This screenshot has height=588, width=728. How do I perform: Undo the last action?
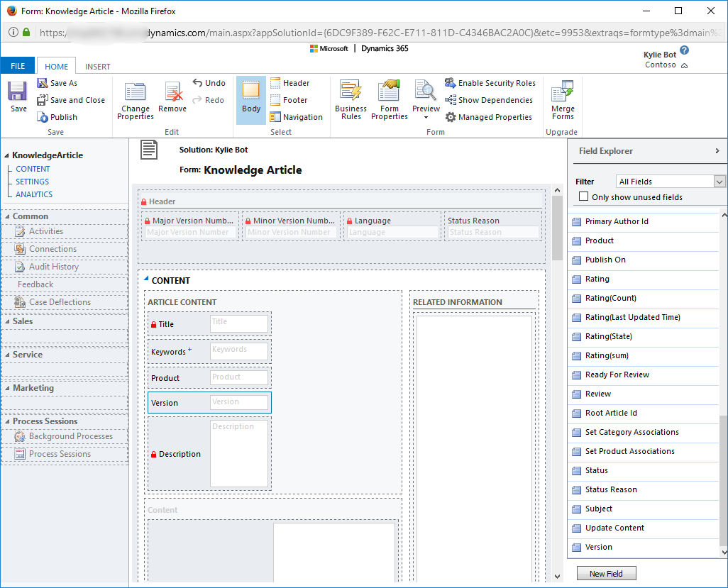pos(209,83)
